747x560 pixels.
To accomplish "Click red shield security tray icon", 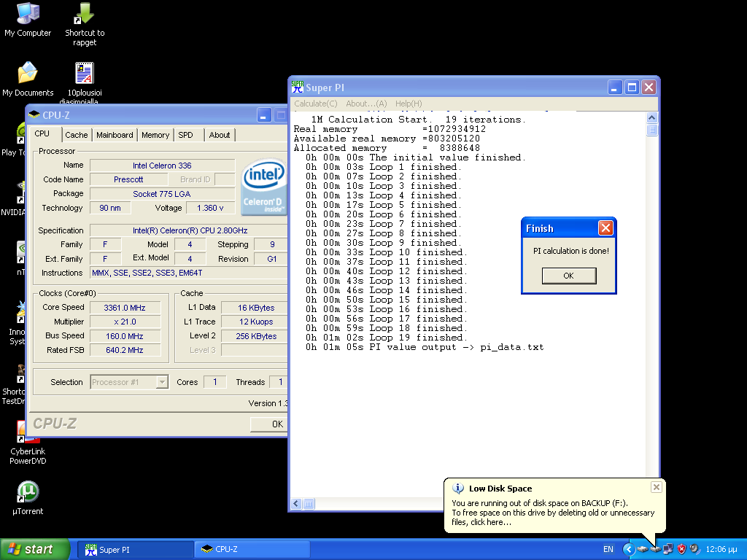I will click(x=682, y=549).
